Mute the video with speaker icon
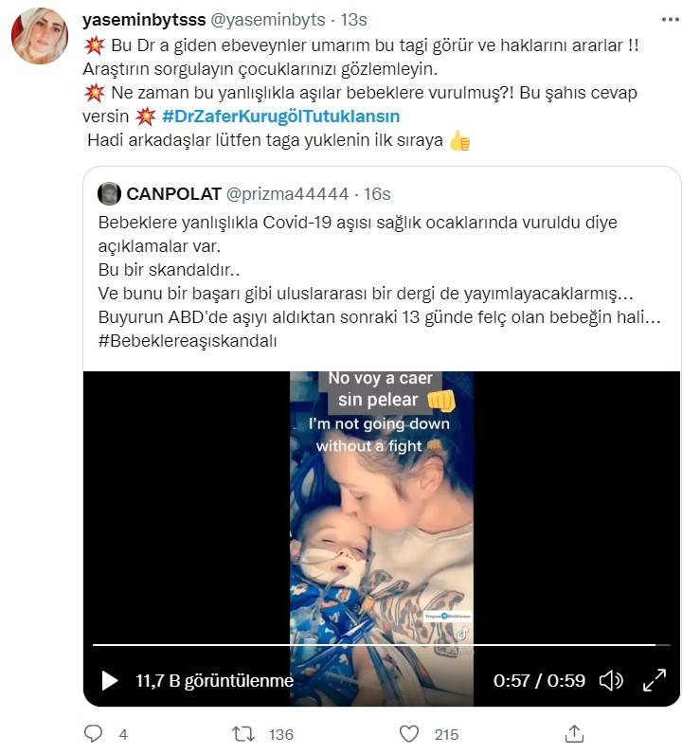Screen dimensions: 700x754 coord(611,680)
